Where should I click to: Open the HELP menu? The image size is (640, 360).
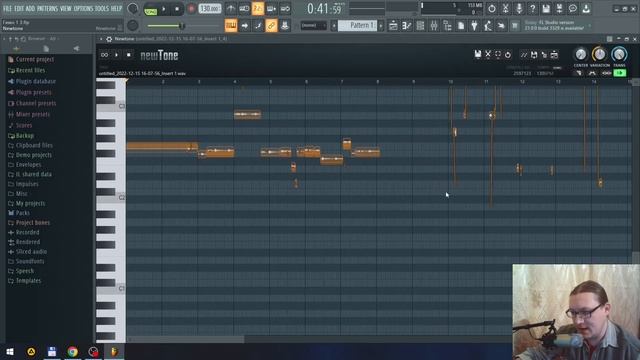point(116,8)
